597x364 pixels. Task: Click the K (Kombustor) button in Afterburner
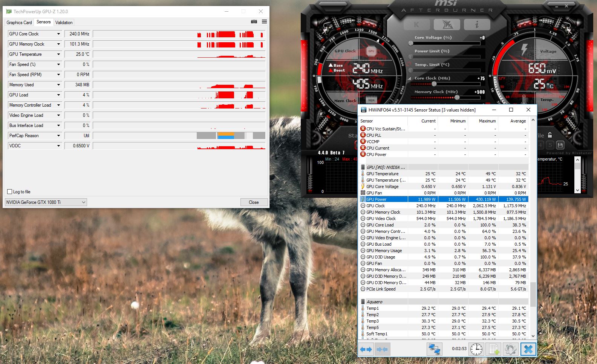click(416, 24)
